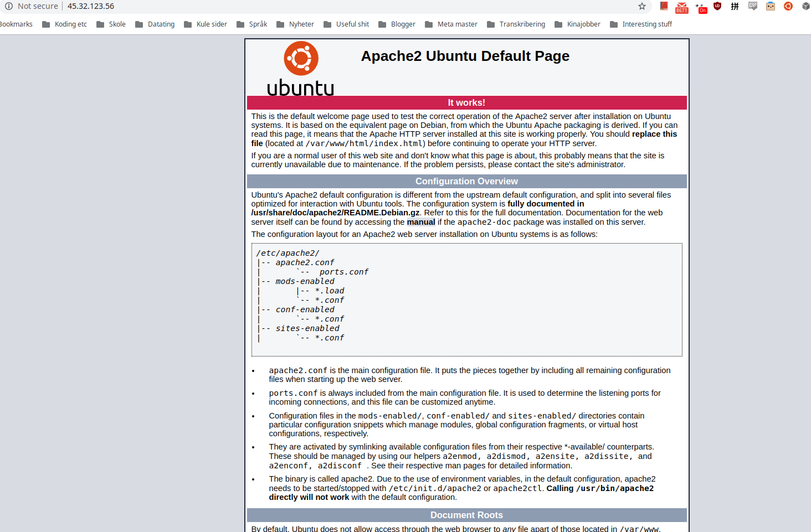
Task: Check mail with the red envelope extension icon
Action: [682, 6]
